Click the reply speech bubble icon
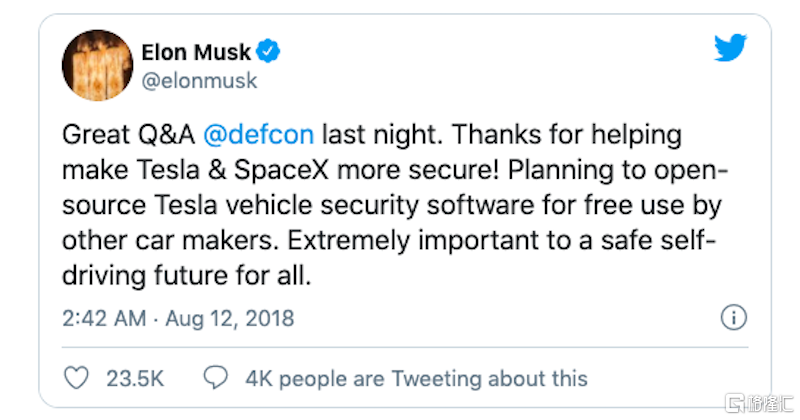Viewport: 800px width, 420px height. pyautogui.click(x=215, y=377)
